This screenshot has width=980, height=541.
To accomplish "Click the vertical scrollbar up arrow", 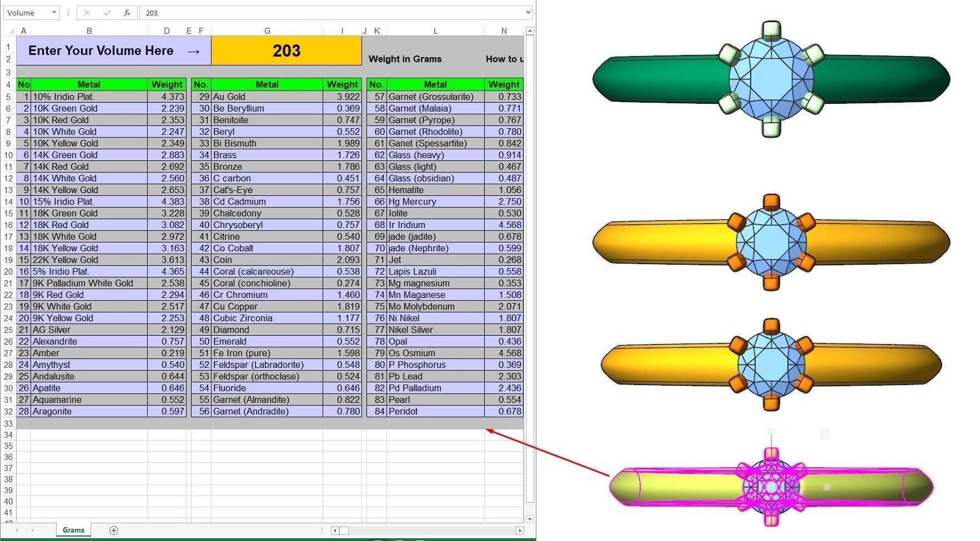I will 530,31.
